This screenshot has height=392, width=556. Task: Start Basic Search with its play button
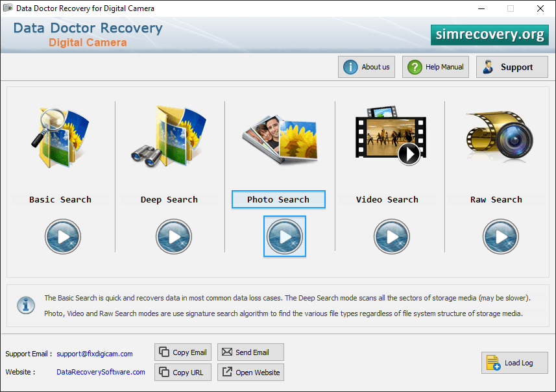[x=63, y=237]
